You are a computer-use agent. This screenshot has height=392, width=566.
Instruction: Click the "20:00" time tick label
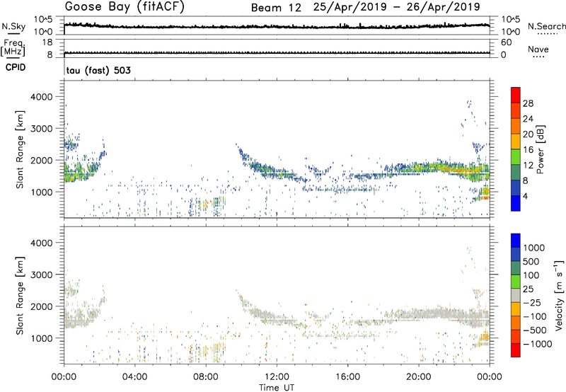click(x=418, y=377)
